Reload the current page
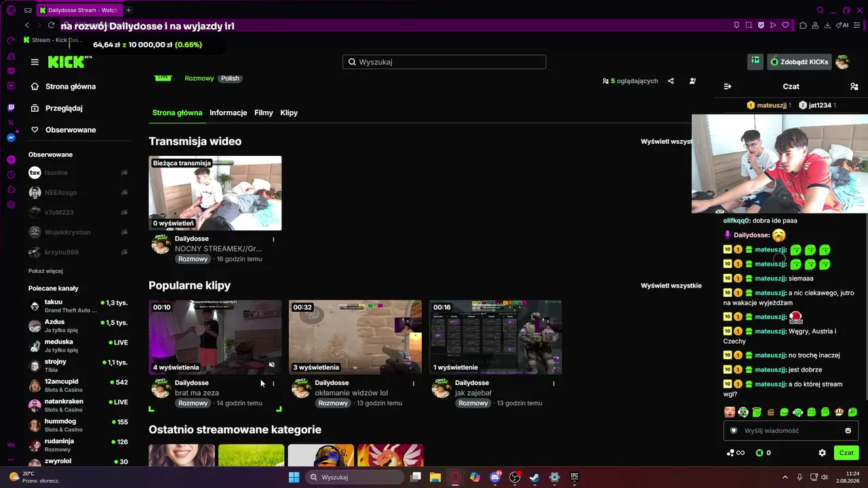Viewport: 868px width, 488px height. pyautogui.click(x=51, y=25)
